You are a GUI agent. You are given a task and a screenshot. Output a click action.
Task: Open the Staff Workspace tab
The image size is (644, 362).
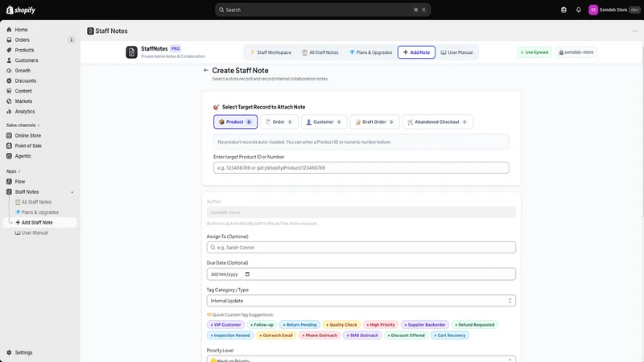[x=270, y=52]
